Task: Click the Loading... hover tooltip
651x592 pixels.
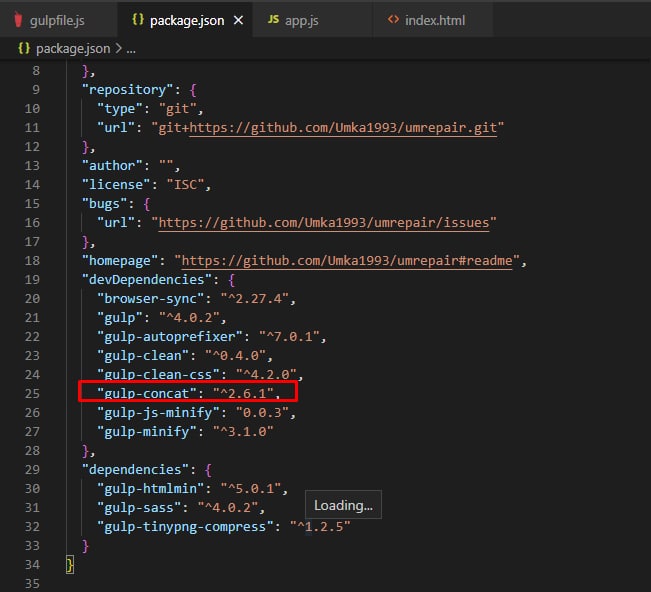Action: [343, 505]
